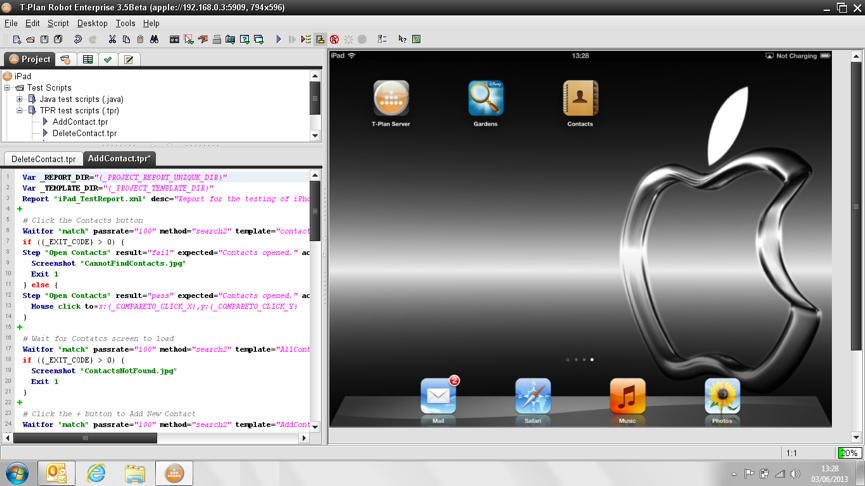Run the script with blue play icon

(x=279, y=39)
